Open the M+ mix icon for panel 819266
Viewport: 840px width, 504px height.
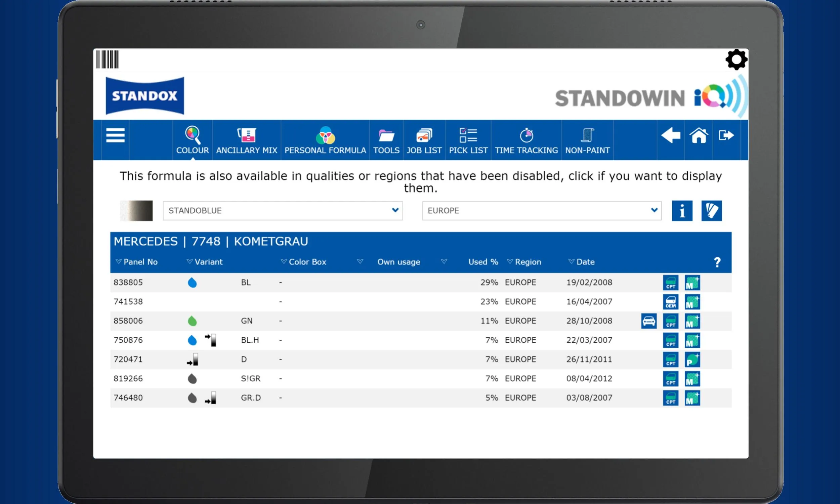[x=692, y=379]
